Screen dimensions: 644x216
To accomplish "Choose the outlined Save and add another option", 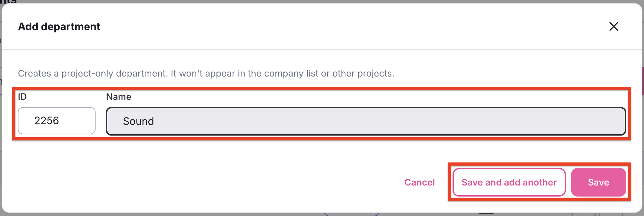I will [509, 182].
